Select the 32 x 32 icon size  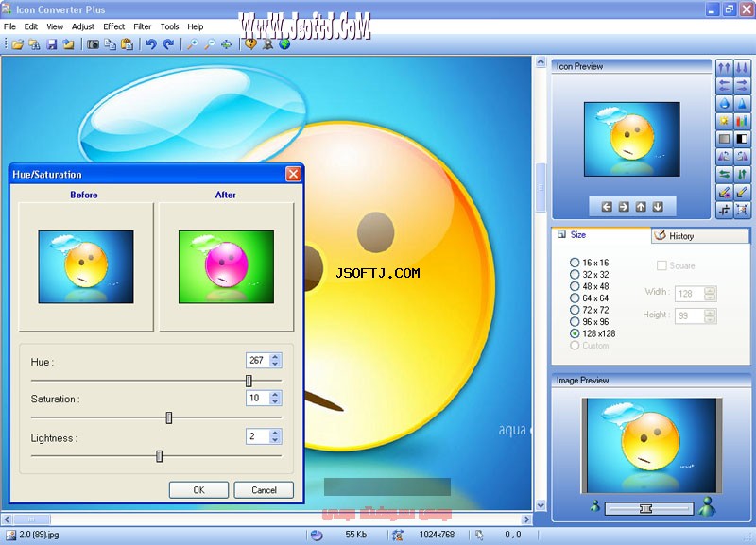[x=589, y=274]
